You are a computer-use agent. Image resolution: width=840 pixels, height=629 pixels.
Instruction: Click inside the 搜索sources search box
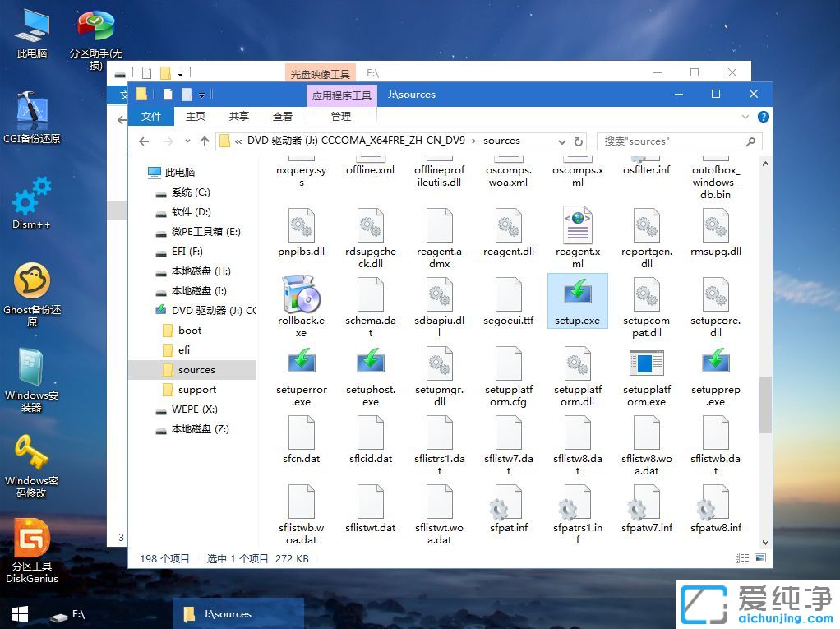pyautogui.click(x=674, y=141)
